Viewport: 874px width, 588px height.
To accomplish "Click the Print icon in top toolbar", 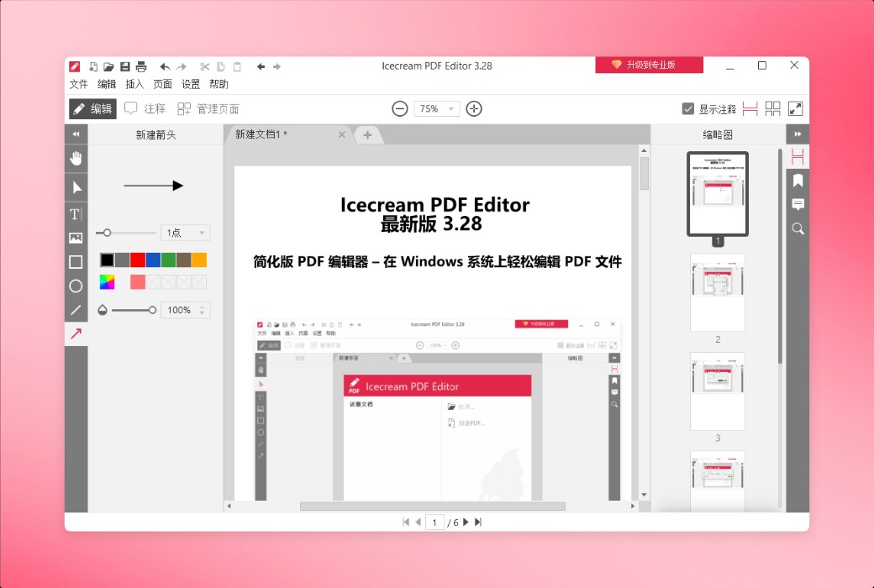I will pyautogui.click(x=140, y=66).
